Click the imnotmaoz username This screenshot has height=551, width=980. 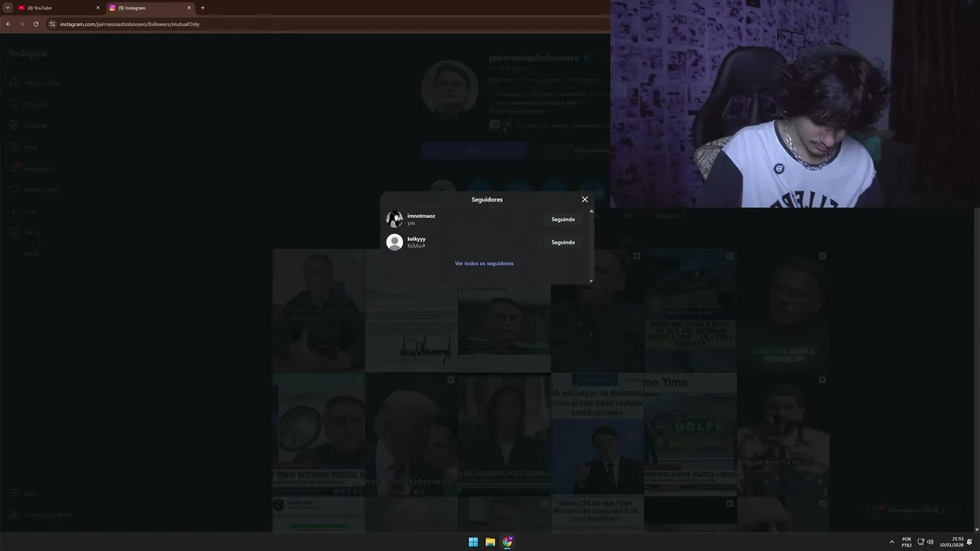421,216
